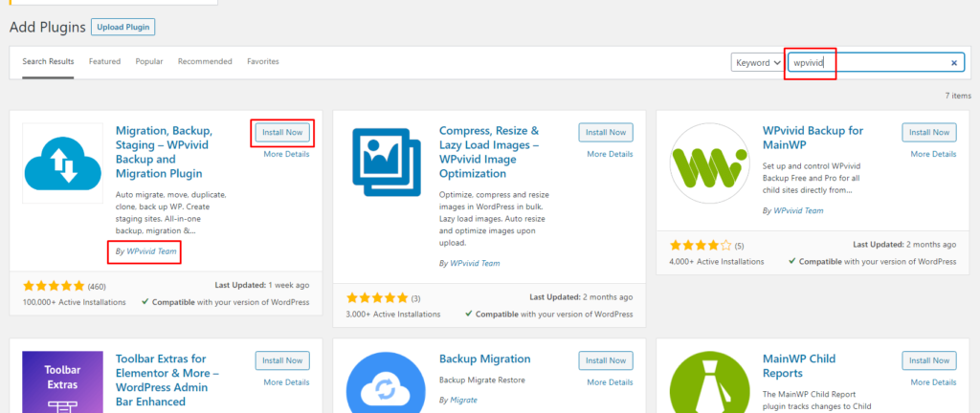Screen dimensions: 980x413
Task: Click the Backup Migration cloud icon
Action: pos(386,381)
